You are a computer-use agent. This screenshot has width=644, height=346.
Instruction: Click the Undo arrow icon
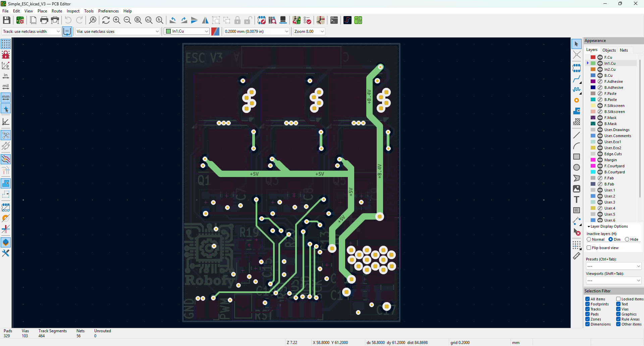(x=68, y=20)
